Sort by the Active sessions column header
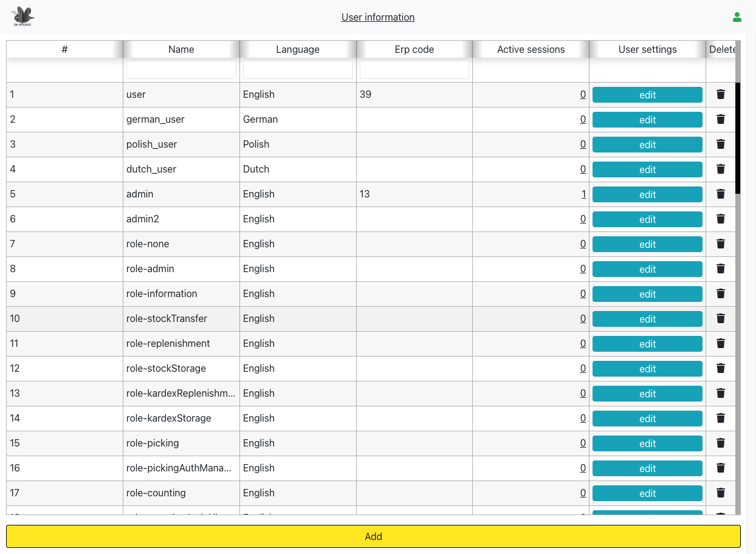The width and height of the screenshot is (756, 554). point(531,50)
